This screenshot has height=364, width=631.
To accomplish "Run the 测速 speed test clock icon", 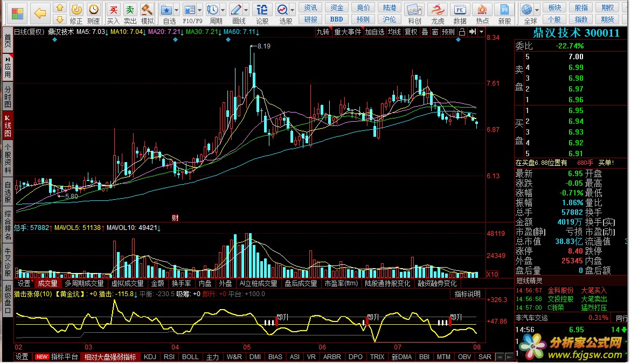I will (x=93, y=13).
